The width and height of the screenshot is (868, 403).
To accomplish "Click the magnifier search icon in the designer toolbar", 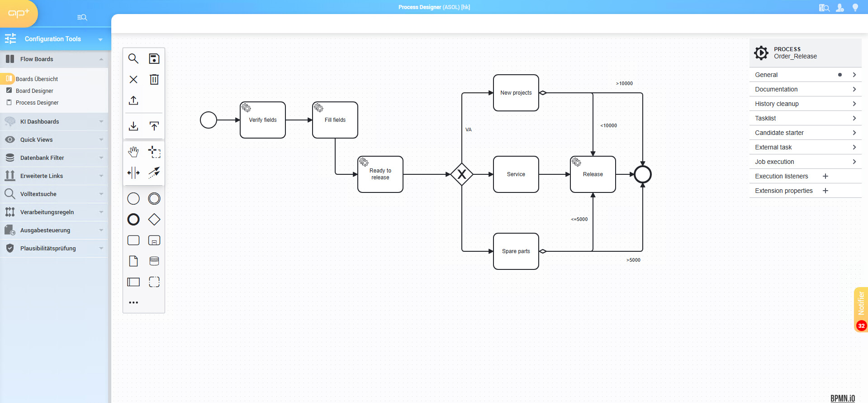I will (133, 58).
